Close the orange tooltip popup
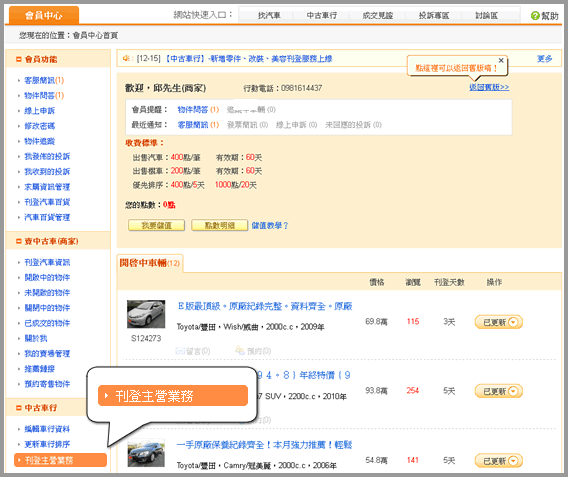 (x=501, y=60)
